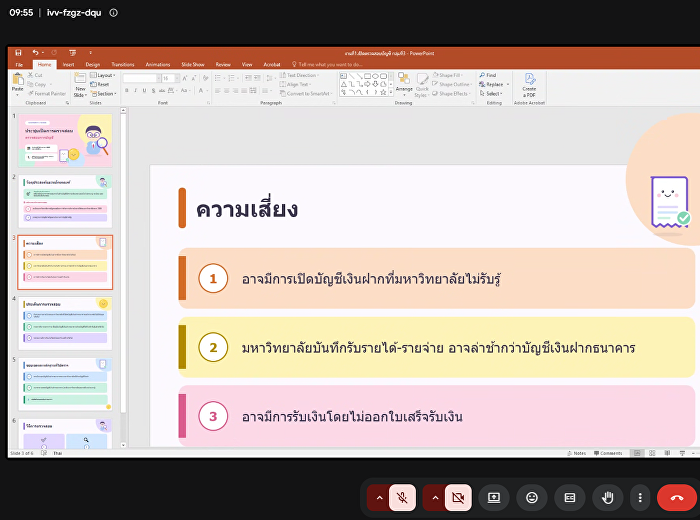Click the Bullets list icon
This screenshot has height=520, width=700.
[x=218, y=78]
